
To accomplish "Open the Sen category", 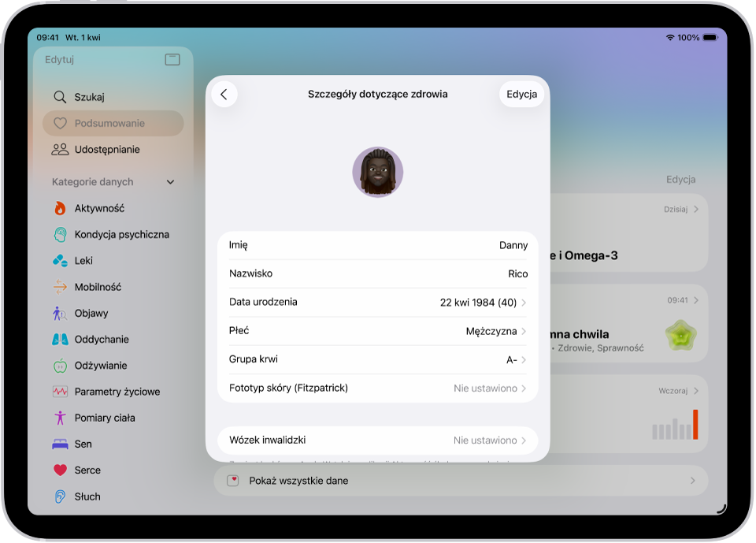I will (113, 444).
